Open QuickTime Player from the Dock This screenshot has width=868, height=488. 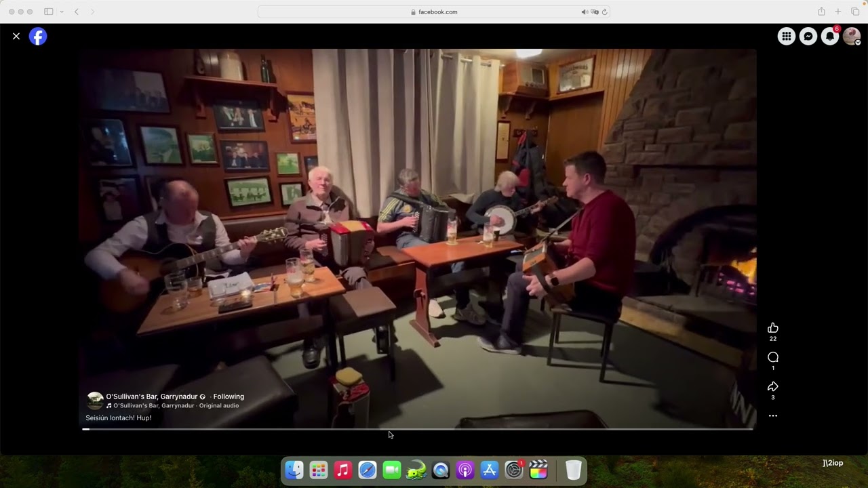[x=441, y=470]
